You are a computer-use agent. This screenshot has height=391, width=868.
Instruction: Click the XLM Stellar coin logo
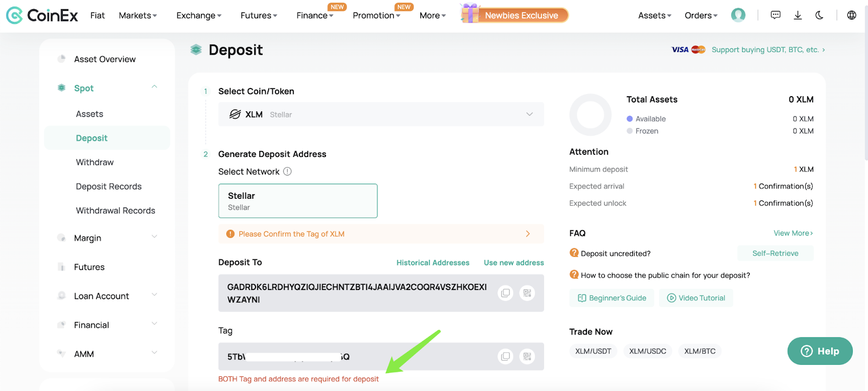[x=235, y=114]
